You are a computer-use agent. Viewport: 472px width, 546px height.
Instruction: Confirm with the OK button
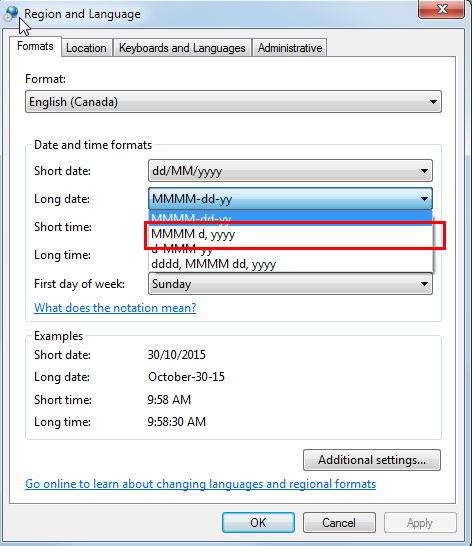click(x=258, y=522)
